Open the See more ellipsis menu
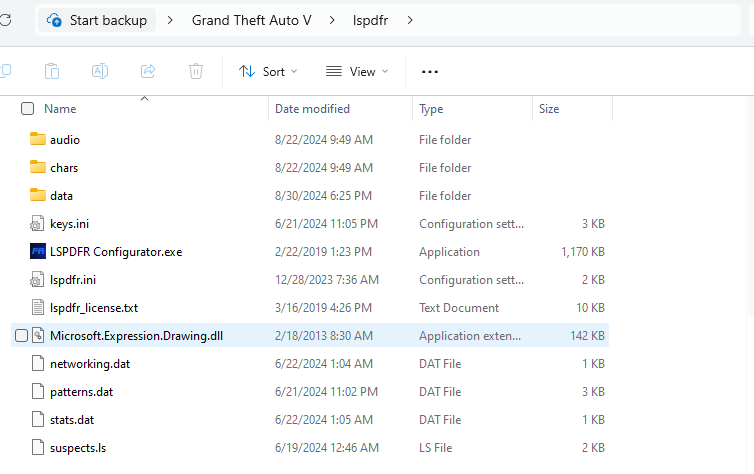This screenshot has height=474, width=754. [x=430, y=71]
